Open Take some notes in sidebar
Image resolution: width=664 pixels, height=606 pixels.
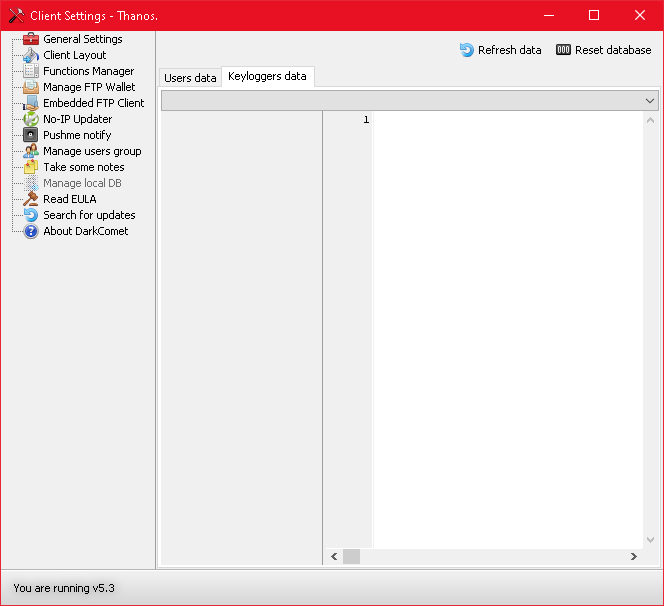(x=83, y=167)
